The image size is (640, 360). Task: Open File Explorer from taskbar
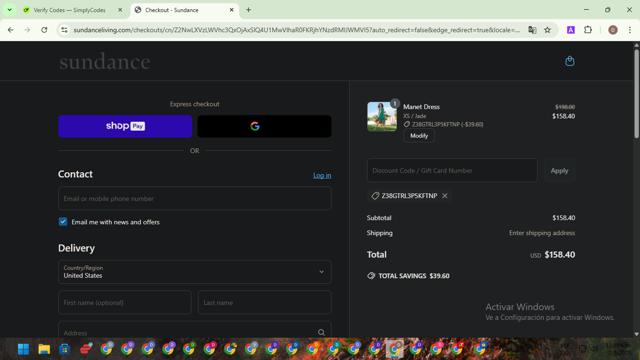(44, 349)
